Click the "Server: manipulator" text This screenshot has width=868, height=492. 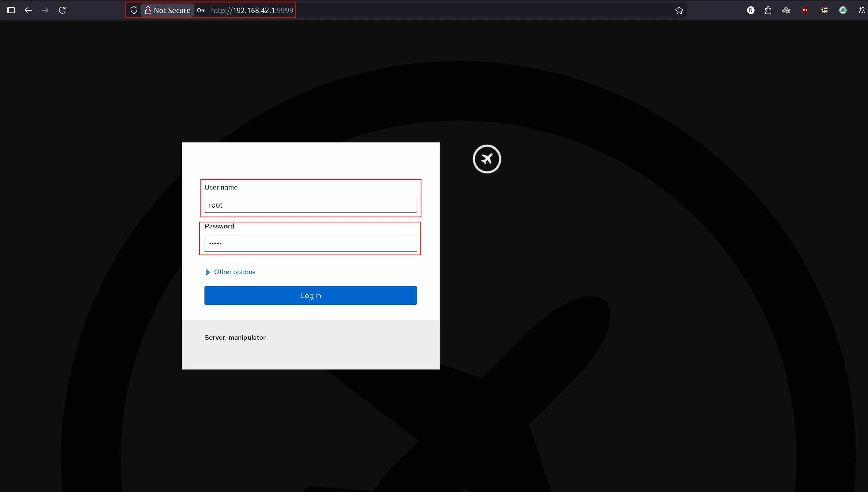(x=235, y=337)
